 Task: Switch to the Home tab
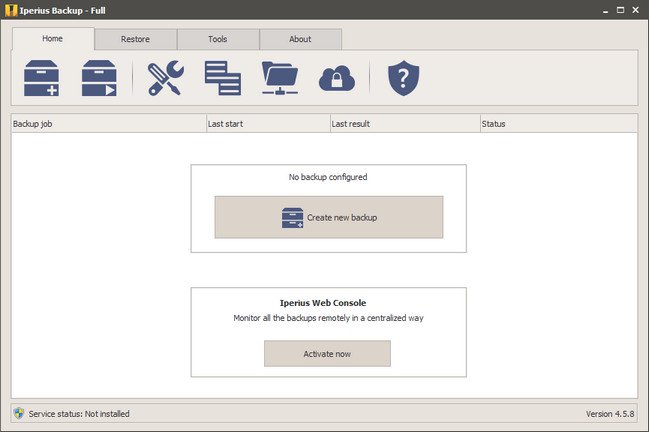[x=53, y=39]
